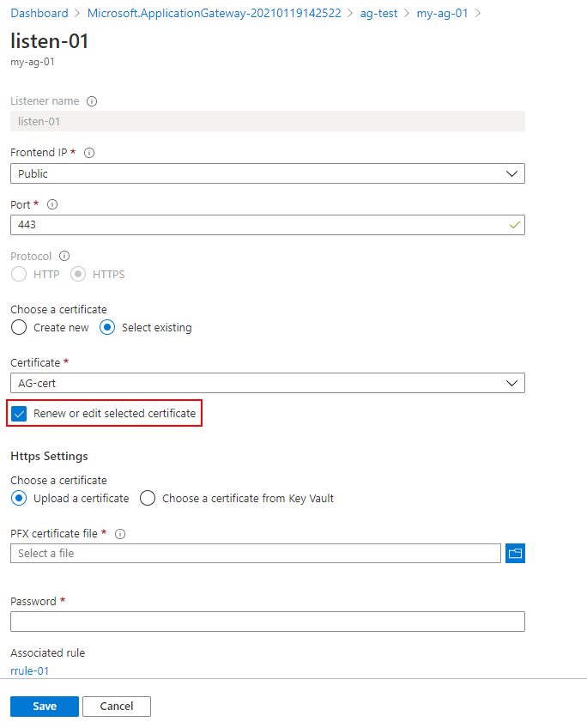The height and width of the screenshot is (728, 587).
Task: Save the listener configuration
Action: pos(45,707)
